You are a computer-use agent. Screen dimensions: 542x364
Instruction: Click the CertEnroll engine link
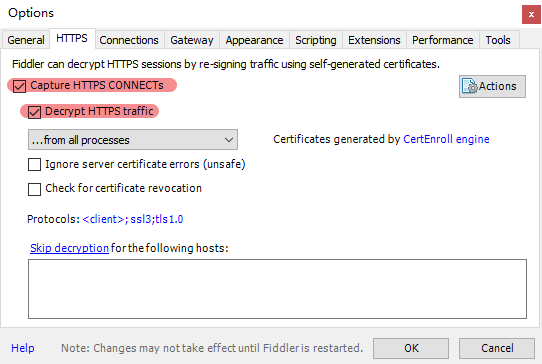pos(446,139)
